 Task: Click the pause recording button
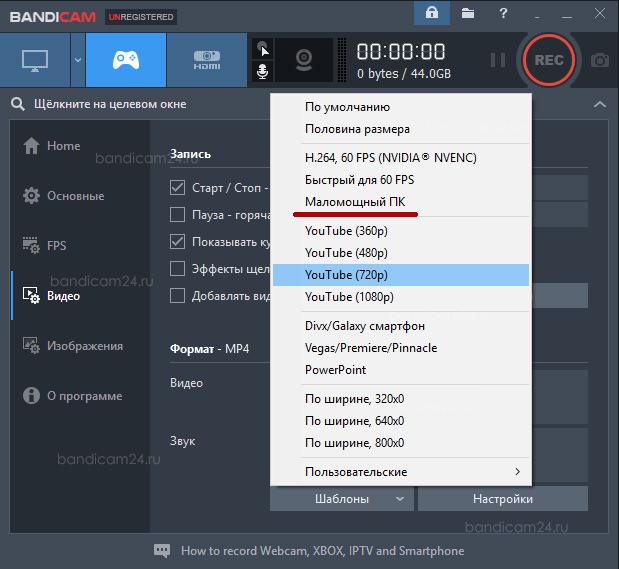click(497, 60)
